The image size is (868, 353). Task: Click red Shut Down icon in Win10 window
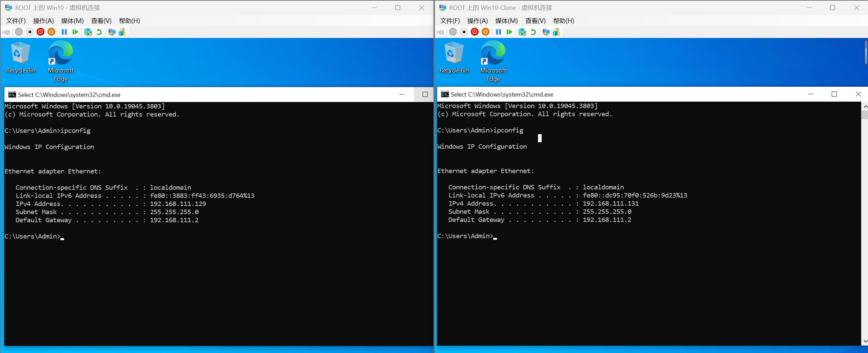pos(41,32)
